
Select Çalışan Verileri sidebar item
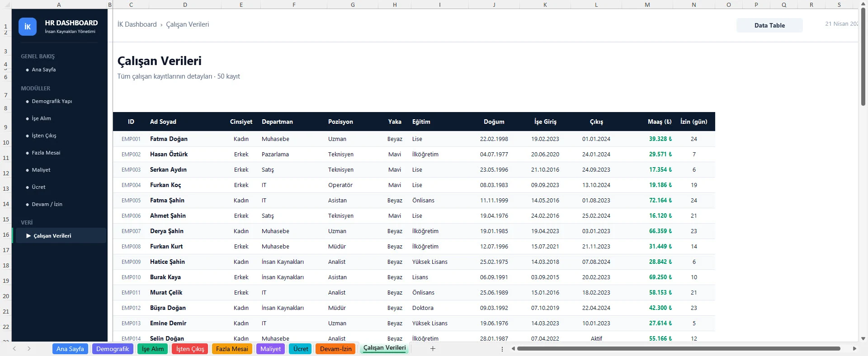(61, 235)
